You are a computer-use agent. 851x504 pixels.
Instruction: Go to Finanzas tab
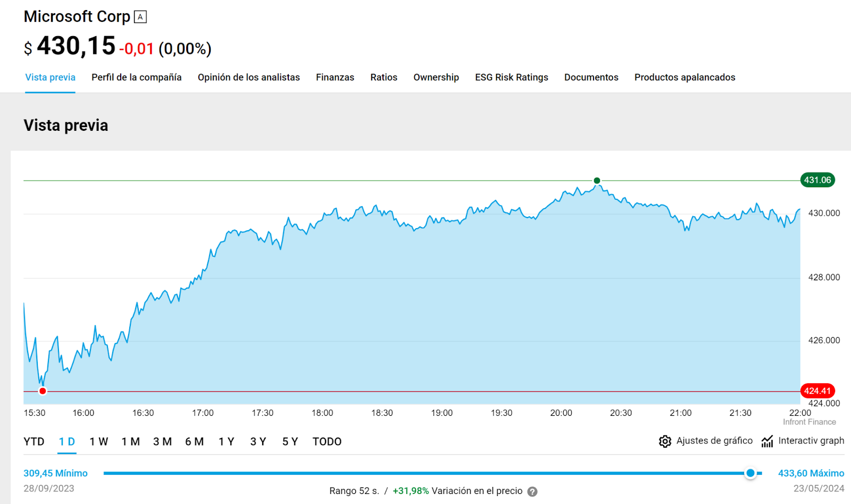click(335, 77)
